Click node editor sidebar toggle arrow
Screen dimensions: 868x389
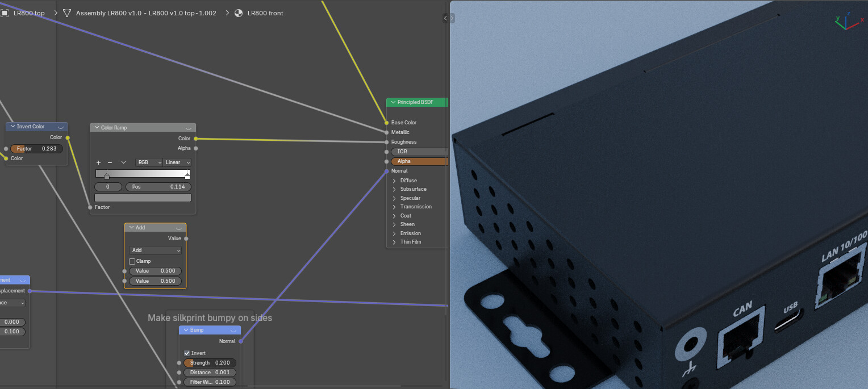(445, 18)
